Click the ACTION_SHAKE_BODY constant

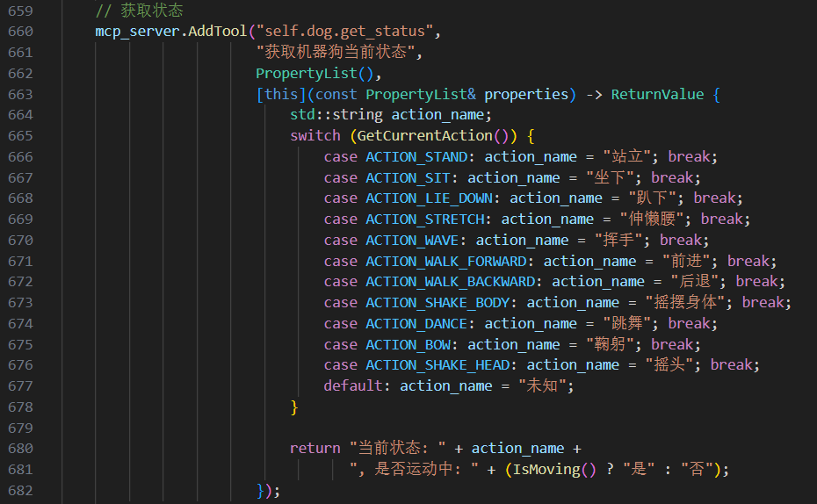point(441,303)
